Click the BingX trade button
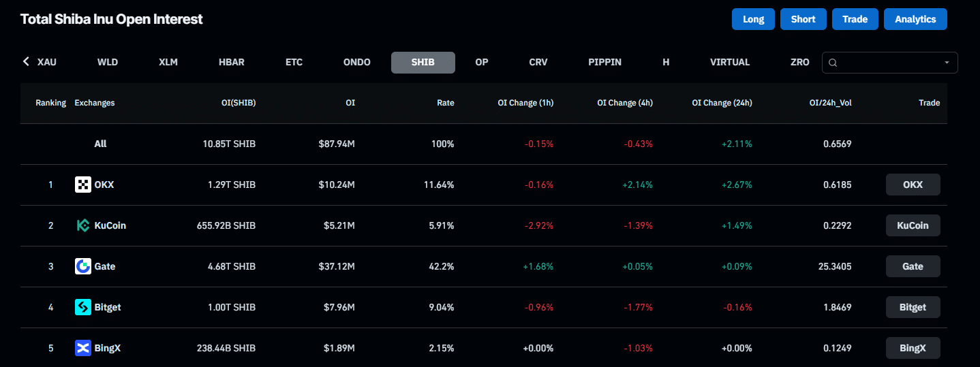The image size is (980, 367). coord(913,348)
